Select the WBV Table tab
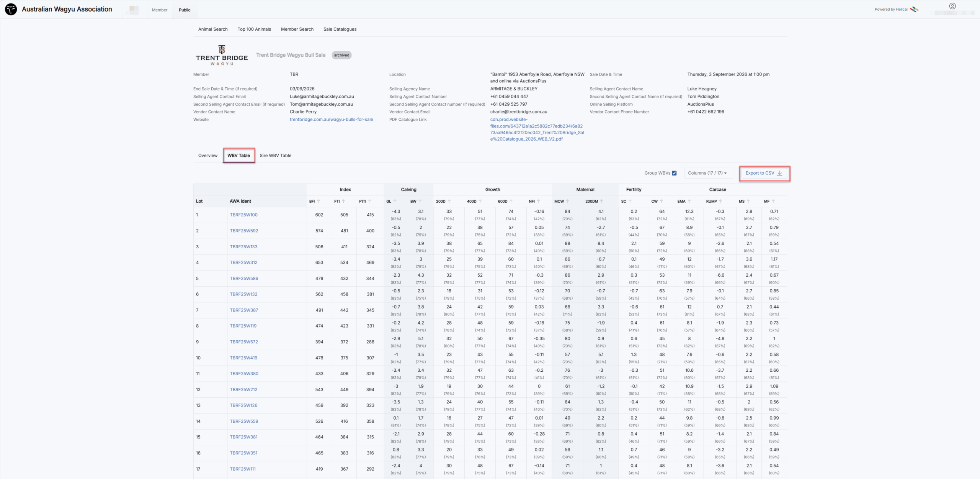Viewport: 980px width, 479px height. click(x=238, y=156)
